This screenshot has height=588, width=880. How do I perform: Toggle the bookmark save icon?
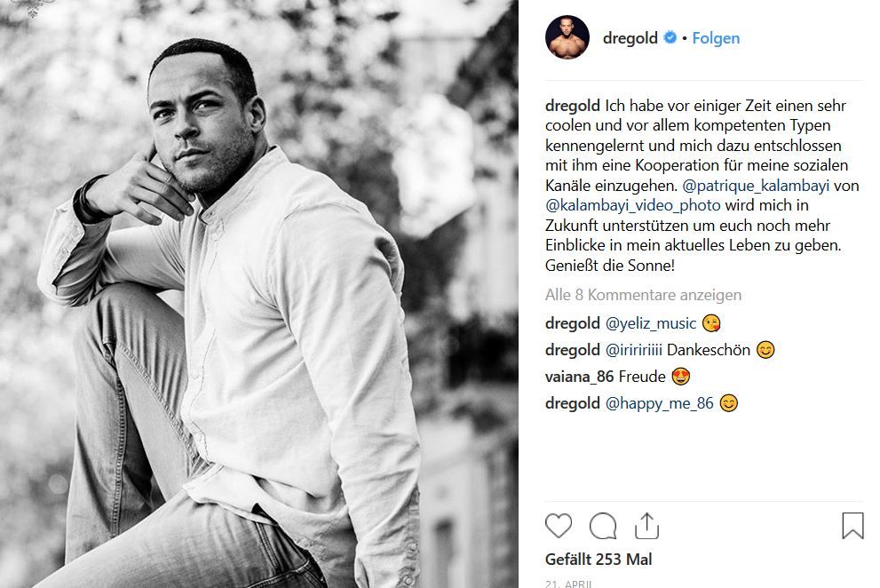852,526
